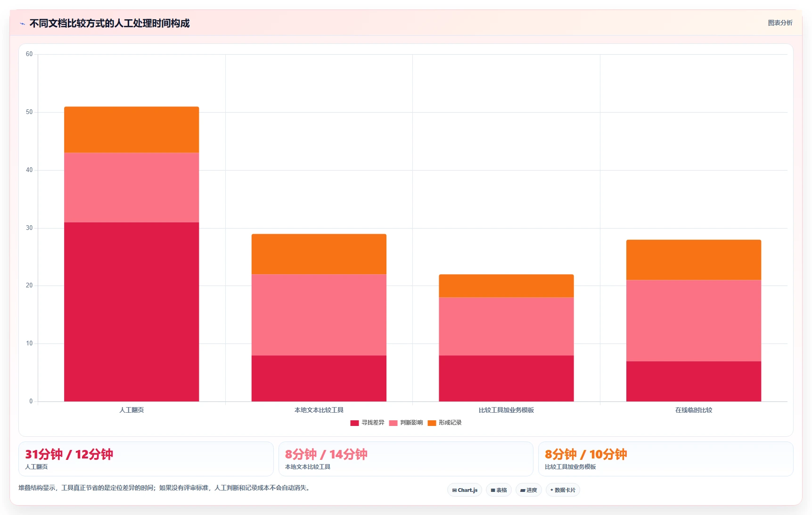Click the 本地文本比较工具 pink bar segment
The image size is (812, 515).
[x=319, y=315]
